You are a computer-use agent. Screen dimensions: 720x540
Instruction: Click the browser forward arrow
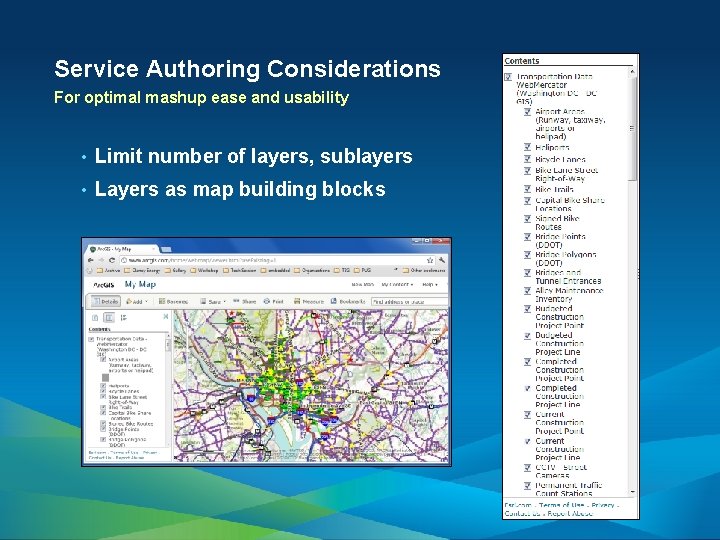(x=101, y=260)
